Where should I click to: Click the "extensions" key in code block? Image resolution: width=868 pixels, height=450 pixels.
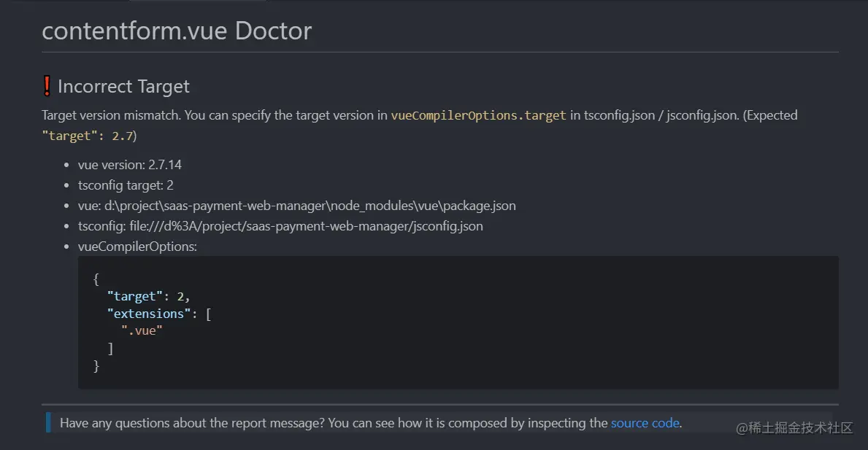149,314
